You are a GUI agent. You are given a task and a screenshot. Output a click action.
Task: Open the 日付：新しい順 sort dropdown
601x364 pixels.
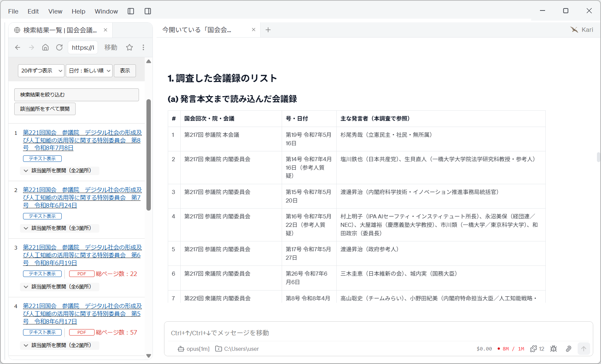coord(89,71)
